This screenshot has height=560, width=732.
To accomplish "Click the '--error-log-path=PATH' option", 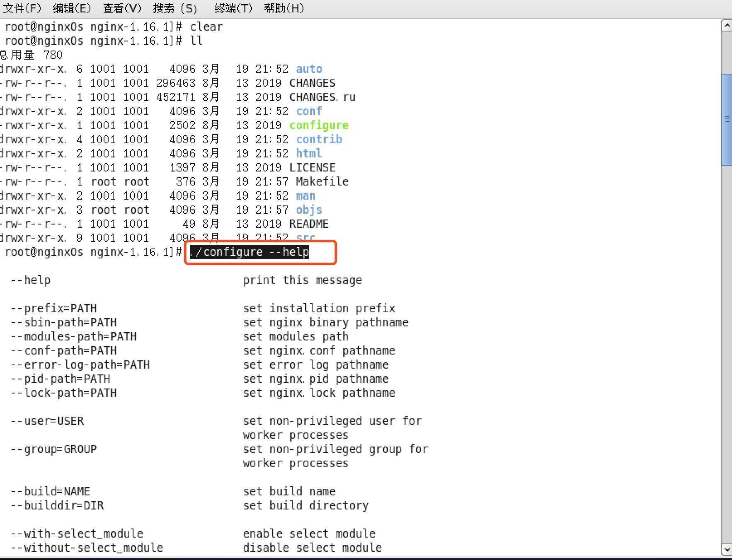I will (x=80, y=365).
